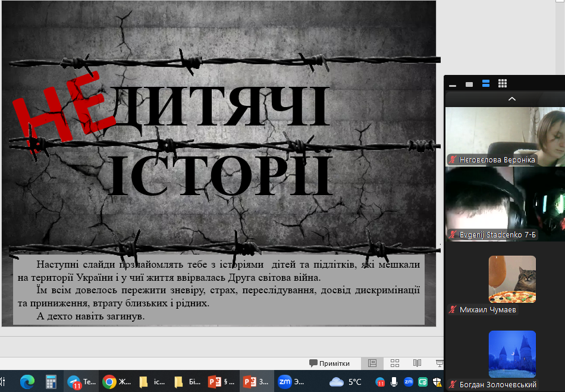
Task: Switch PowerPoint to Slide Sorter view
Action: 395,363
